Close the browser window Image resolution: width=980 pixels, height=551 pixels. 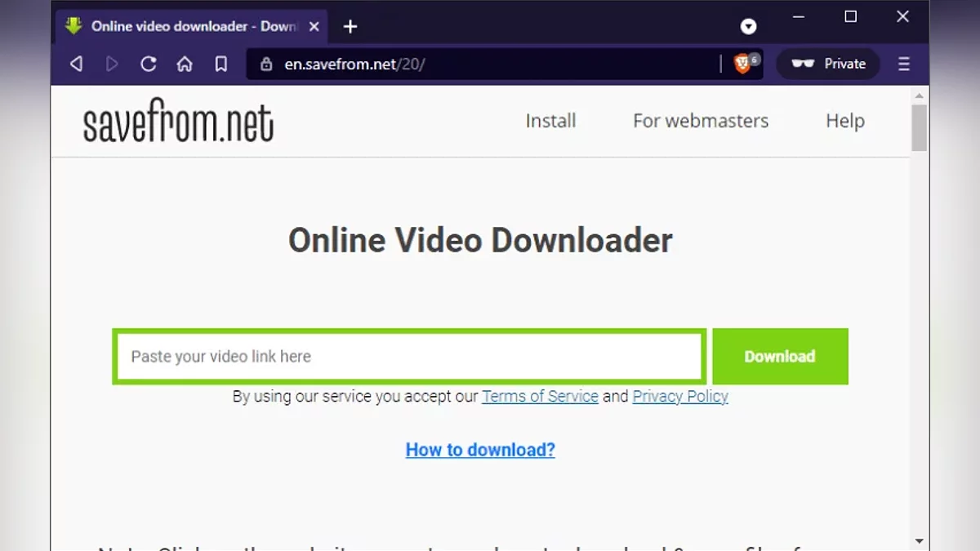[x=902, y=17]
